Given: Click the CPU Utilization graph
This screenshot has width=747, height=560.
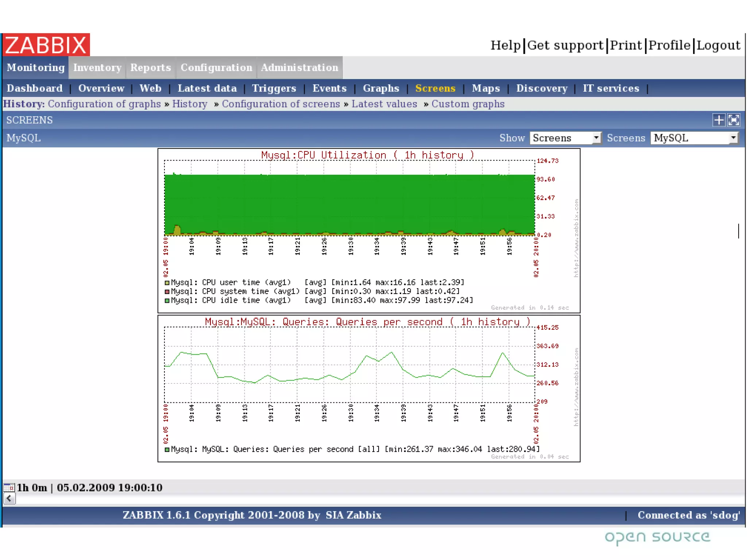Looking at the screenshot, I should point(349,204).
